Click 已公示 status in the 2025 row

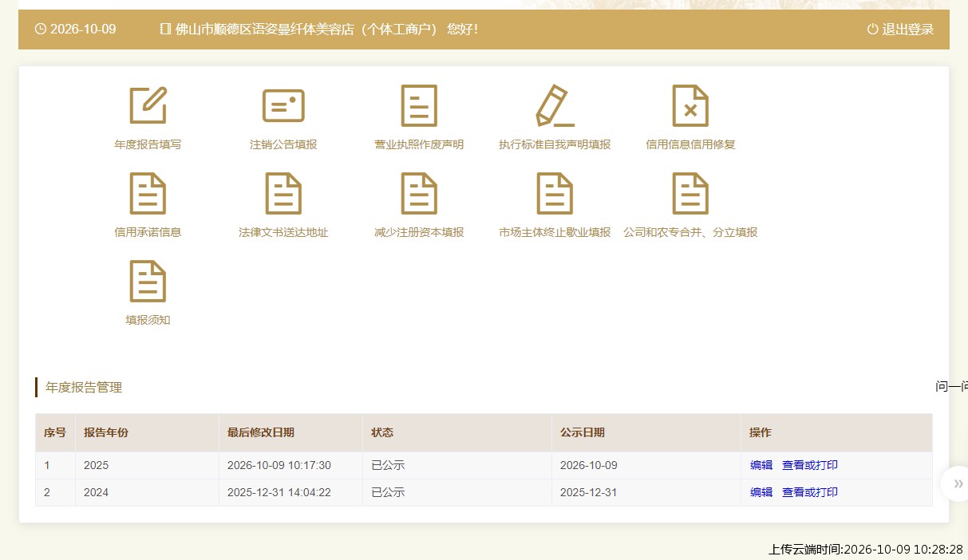coord(388,465)
